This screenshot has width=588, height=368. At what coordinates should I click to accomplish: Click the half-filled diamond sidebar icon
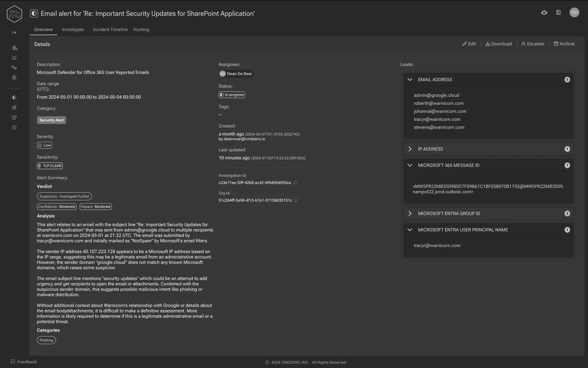14,98
